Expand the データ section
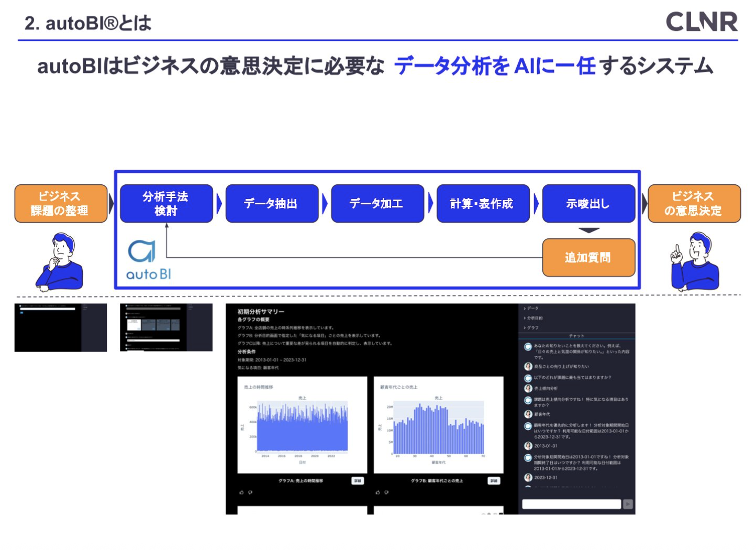756x550 pixels. pos(531,309)
